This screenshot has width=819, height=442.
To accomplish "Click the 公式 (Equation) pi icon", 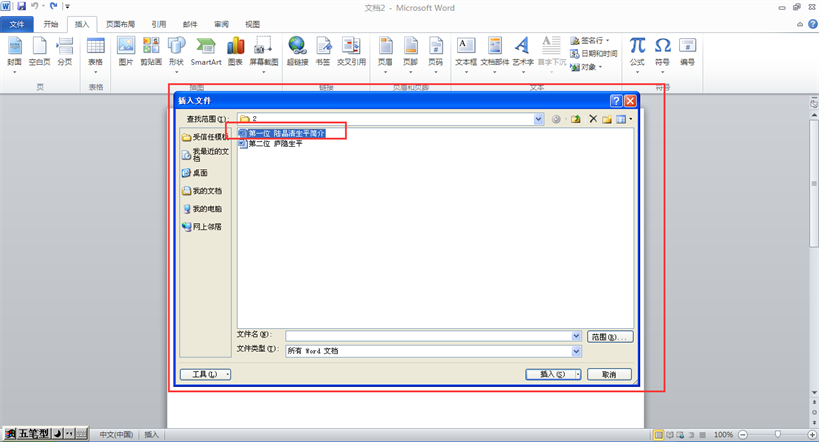I will point(637,50).
